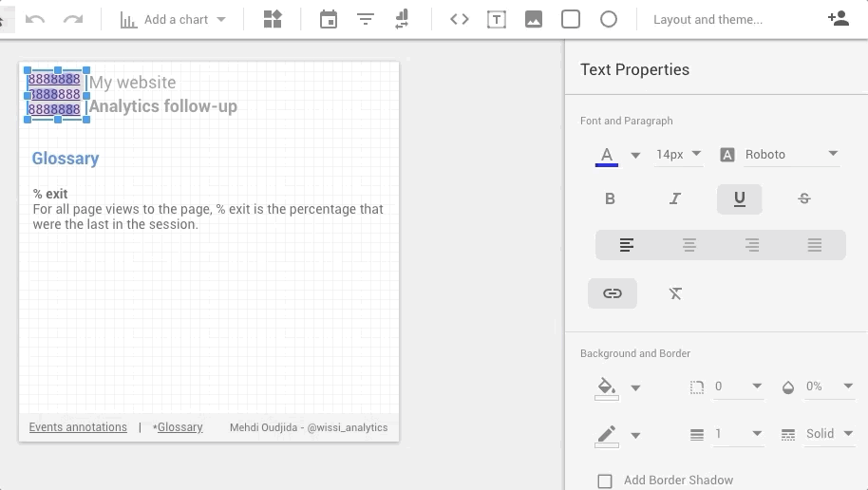Align text center

tap(689, 245)
